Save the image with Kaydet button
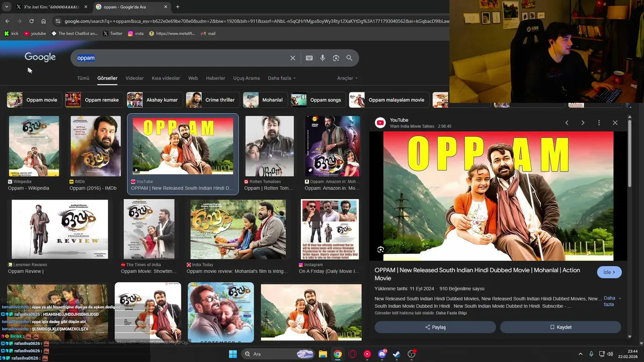644x362 pixels. click(560, 327)
